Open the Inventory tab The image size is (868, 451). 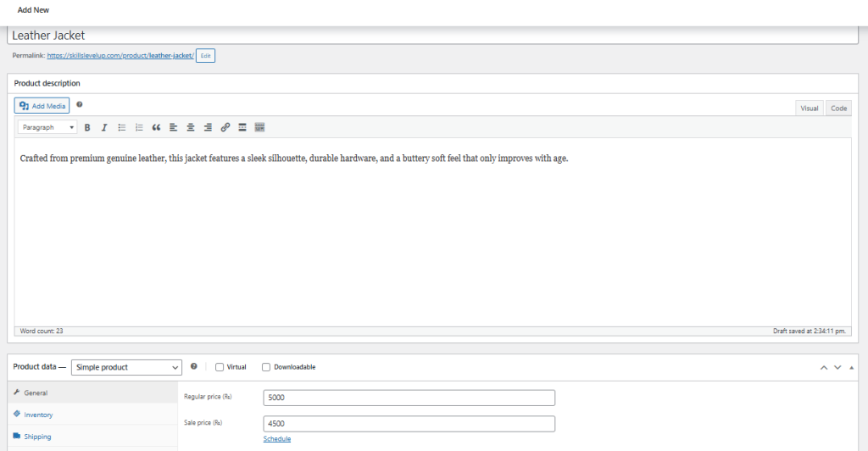pos(38,415)
